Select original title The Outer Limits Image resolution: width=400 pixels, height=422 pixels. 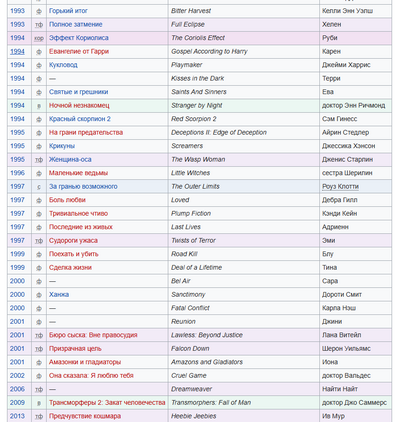195,186
